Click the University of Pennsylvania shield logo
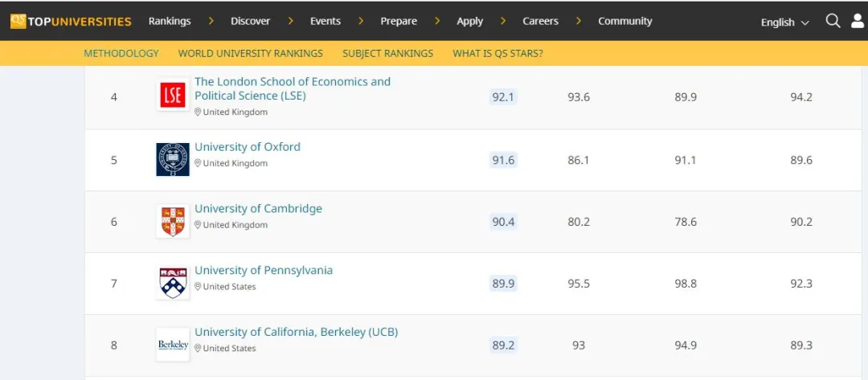868x380 pixels. pyautogui.click(x=173, y=284)
